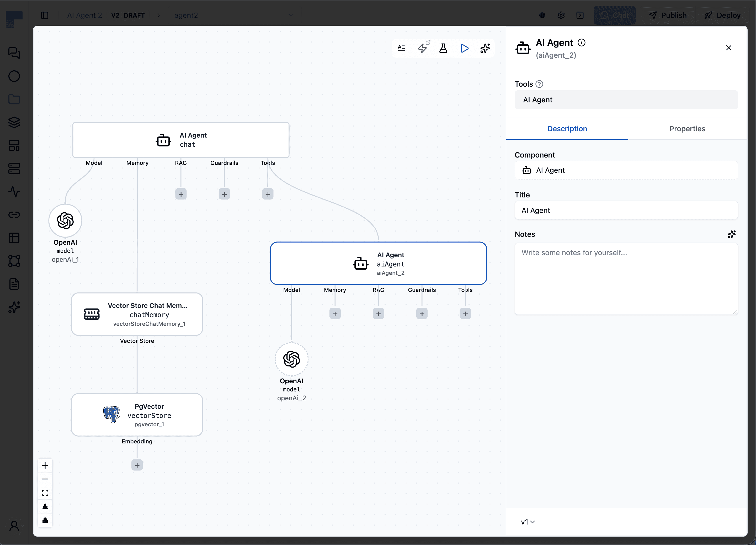This screenshot has width=756, height=545.
Task: Click the flask test icon in canvas toolbar
Action: (x=443, y=48)
